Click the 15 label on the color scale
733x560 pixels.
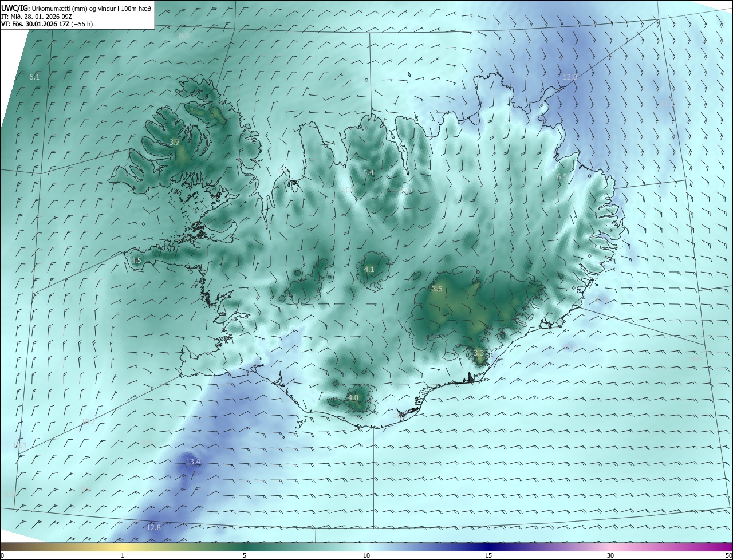[488, 555]
